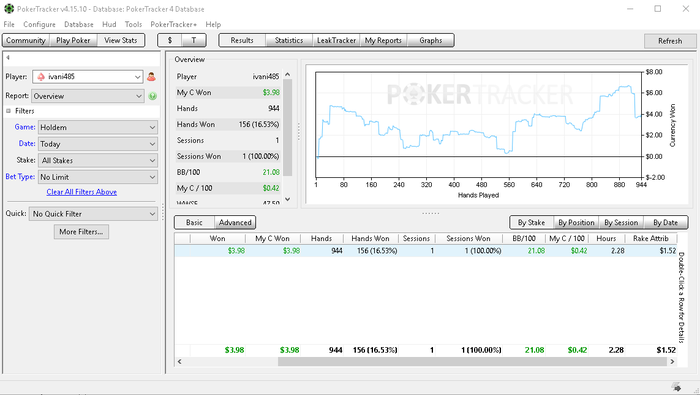
Task: Switch to the Play Poker tab
Action: point(73,40)
